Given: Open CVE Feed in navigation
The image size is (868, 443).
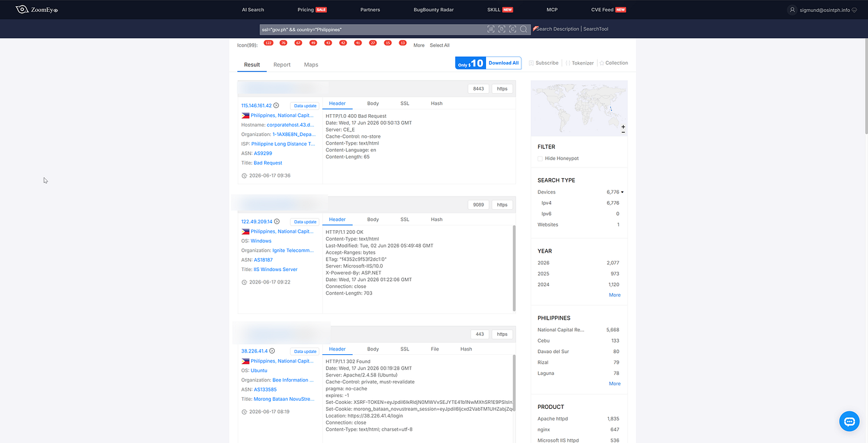Looking at the screenshot, I should pyautogui.click(x=602, y=10).
